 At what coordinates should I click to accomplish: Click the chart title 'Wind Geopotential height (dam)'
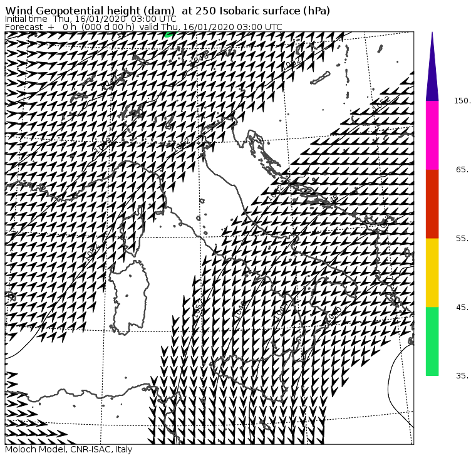pos(167,11)
